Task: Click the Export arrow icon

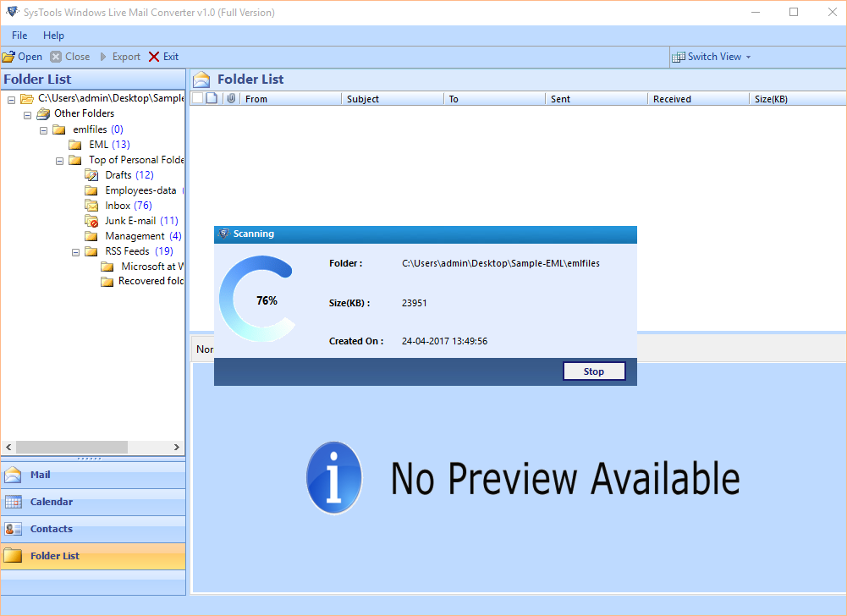Action: coord(103,57)
